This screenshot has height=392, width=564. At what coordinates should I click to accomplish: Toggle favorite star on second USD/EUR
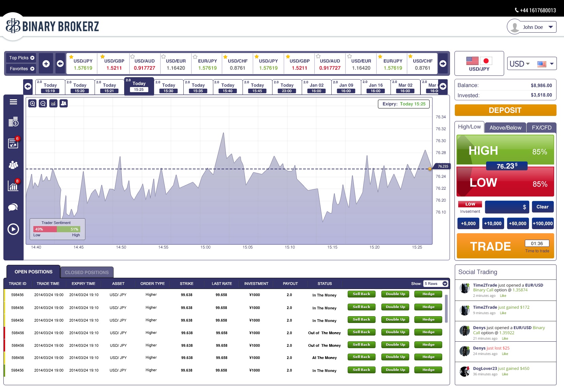(x=349, y=56)
